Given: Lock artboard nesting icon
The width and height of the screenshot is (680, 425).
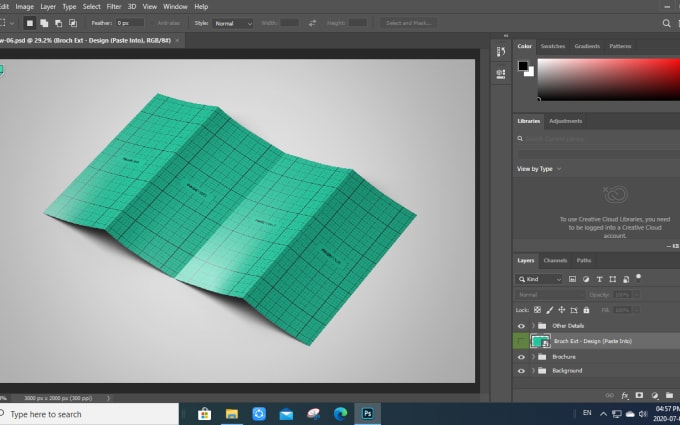Looking at the screenshot, I should [x=574, y=310].
